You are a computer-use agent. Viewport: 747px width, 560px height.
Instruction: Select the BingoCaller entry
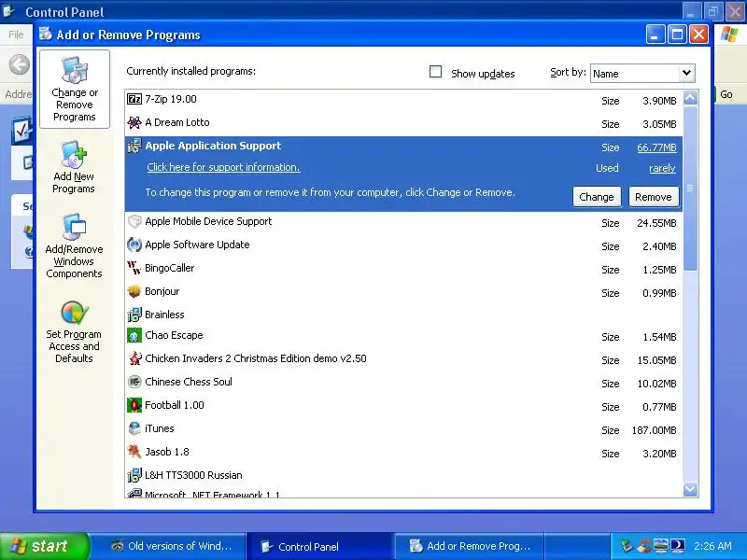coord(403,269)
